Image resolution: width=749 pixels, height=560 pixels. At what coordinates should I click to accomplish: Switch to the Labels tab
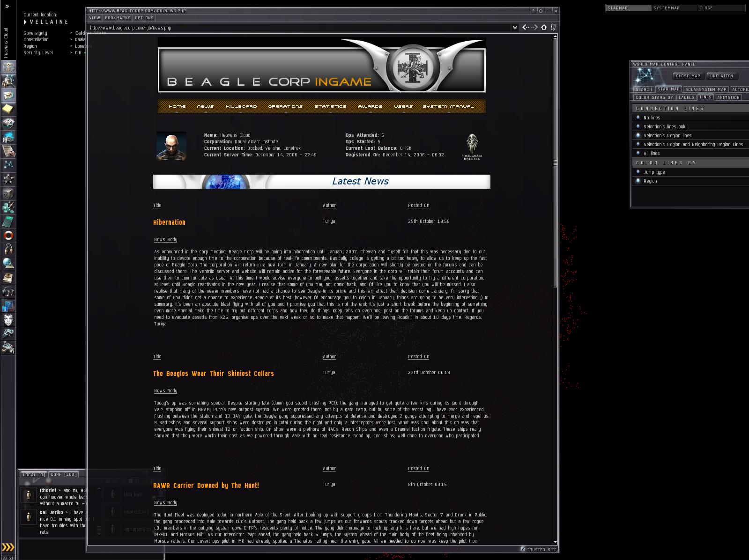(x=686, y=97)
